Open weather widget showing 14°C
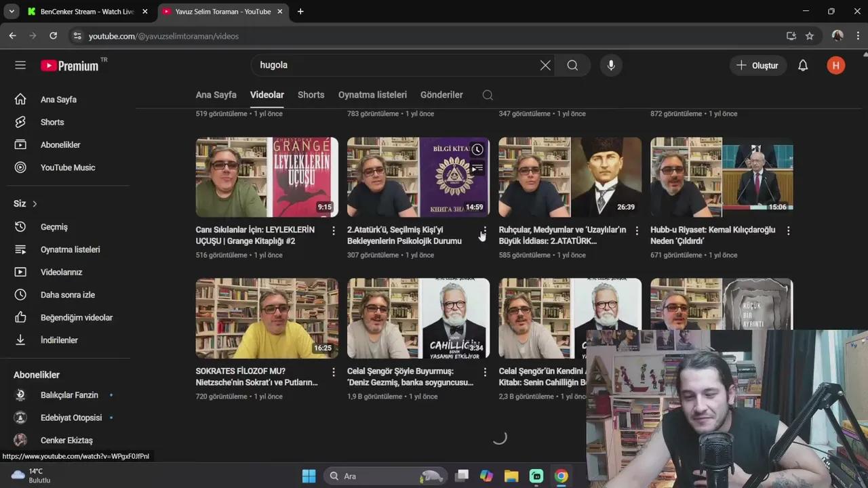The height and width of the screenshot is (488, 868). pyautogui.click(x=30, y=476)
